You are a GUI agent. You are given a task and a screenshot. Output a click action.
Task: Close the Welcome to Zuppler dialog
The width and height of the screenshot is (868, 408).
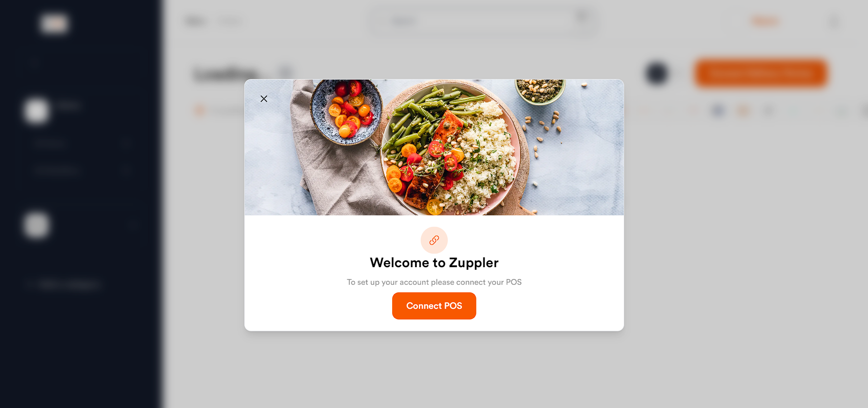click(264, 99)
